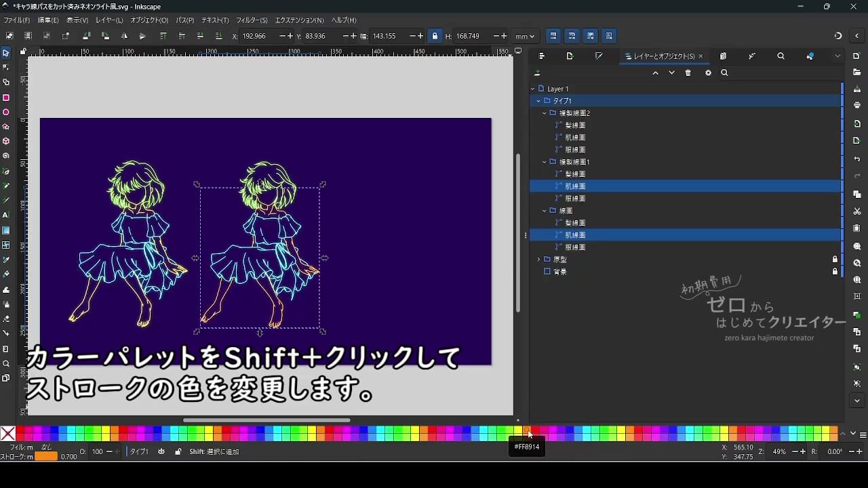The width and height of the screenshot is (868, 488).
Task: Select the Star tool
Action: [7, 125]
